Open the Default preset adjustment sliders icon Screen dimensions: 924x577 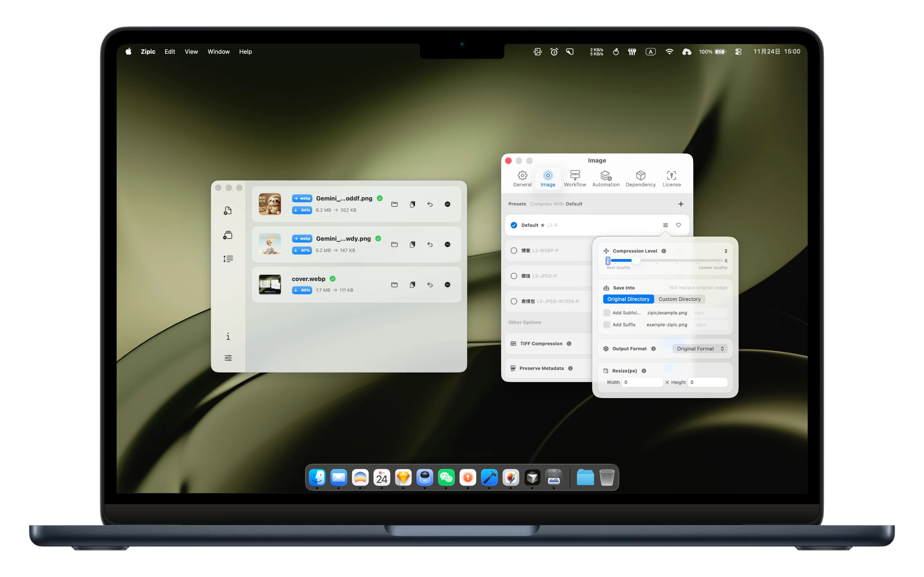665,225
